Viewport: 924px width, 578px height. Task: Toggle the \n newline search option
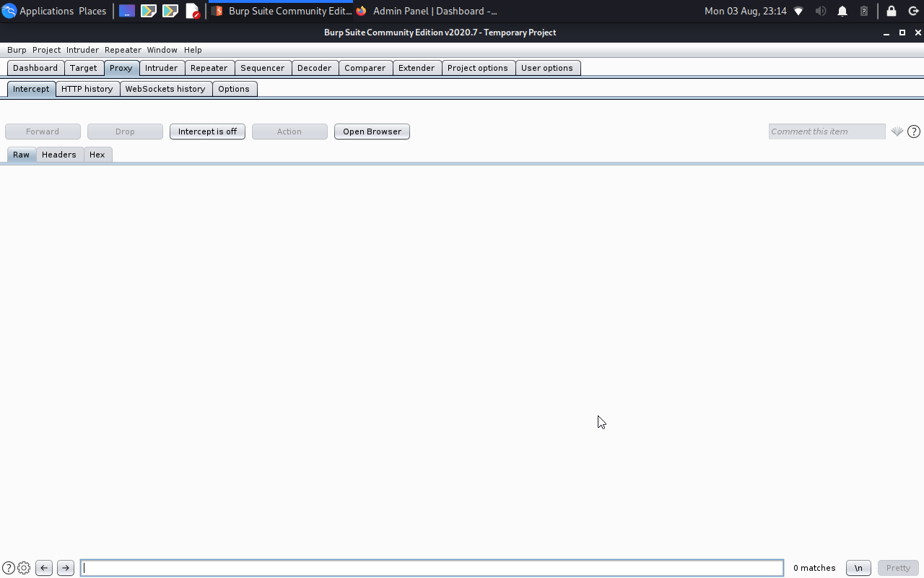(858, 568)
